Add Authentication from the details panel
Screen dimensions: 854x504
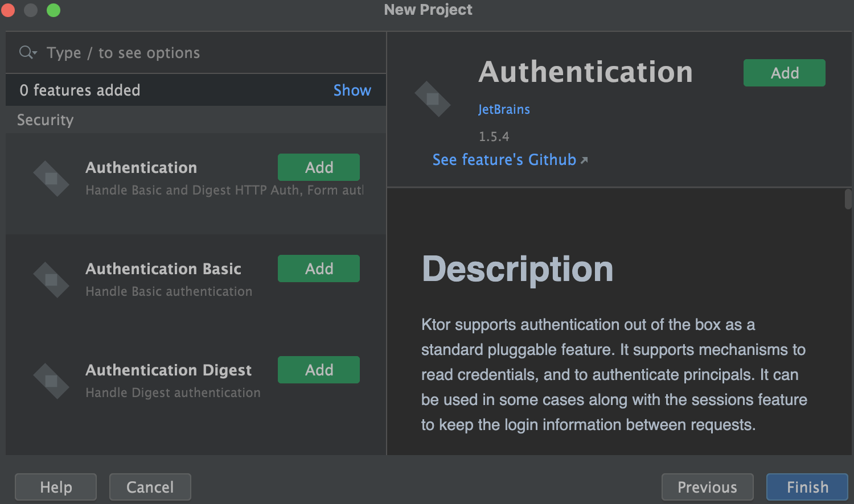pos(785,73)
